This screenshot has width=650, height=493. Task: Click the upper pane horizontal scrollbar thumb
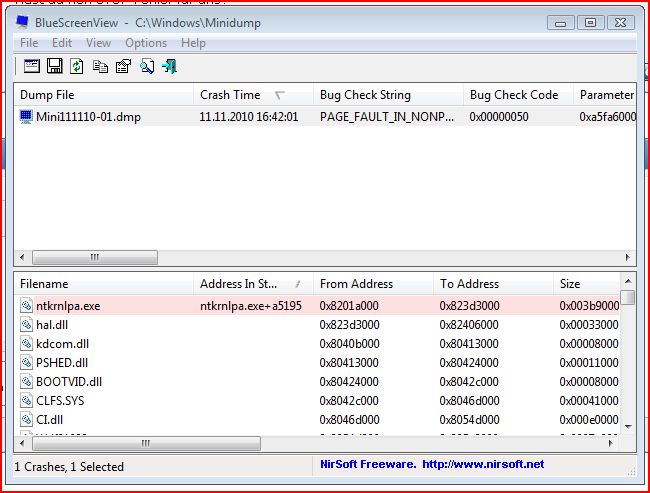95,257
